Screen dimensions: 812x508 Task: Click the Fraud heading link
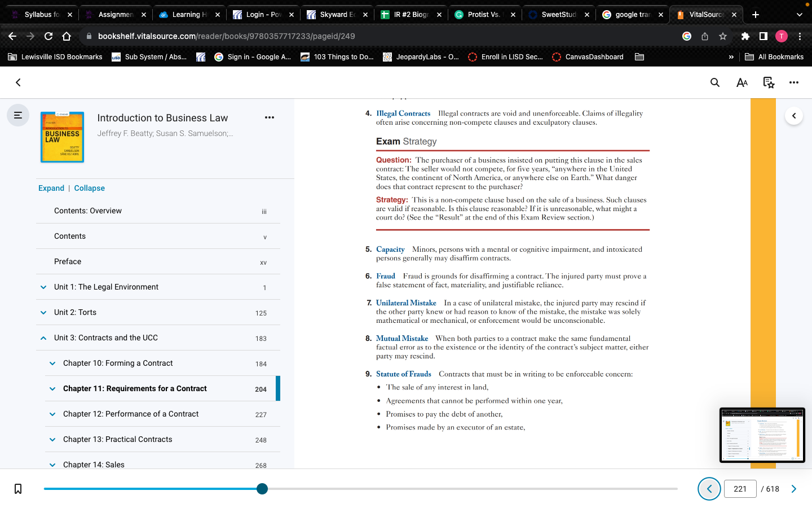(386, 276)
